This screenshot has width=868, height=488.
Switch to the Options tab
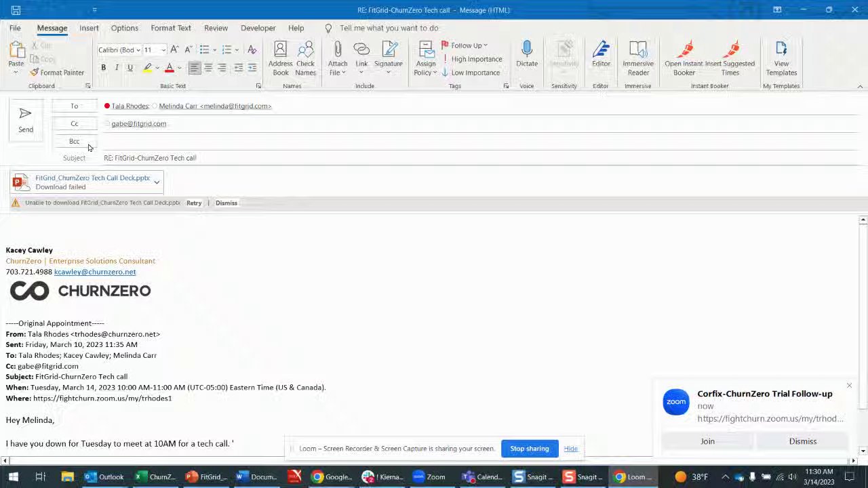pyautogui.click(x=125, y=28)
